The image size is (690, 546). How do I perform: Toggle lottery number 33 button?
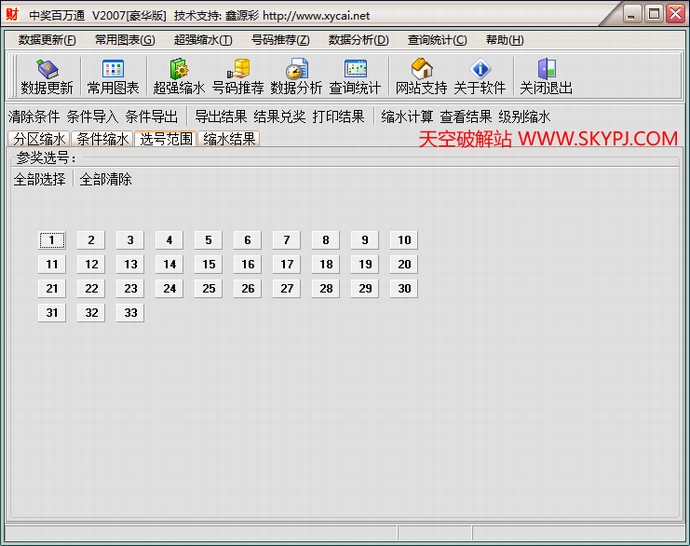click(x=131, y=313)
